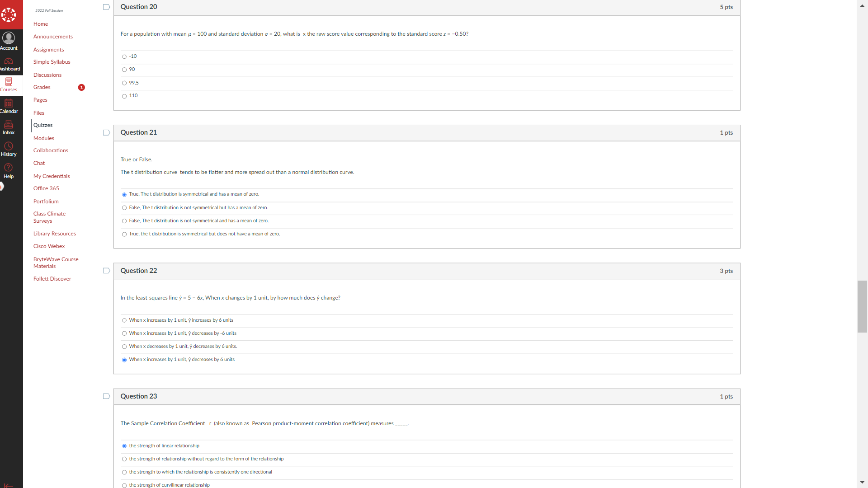868x488 pixels.
Task: Choose 'ŷ increases by 6 units' option
Action: click(124, 320)
